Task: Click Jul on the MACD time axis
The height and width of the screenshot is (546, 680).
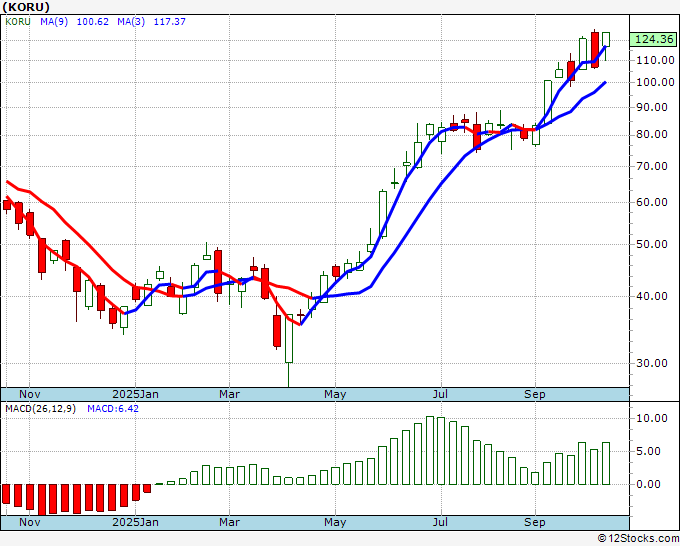Action: pyautogui.click(x=441, y=522)
